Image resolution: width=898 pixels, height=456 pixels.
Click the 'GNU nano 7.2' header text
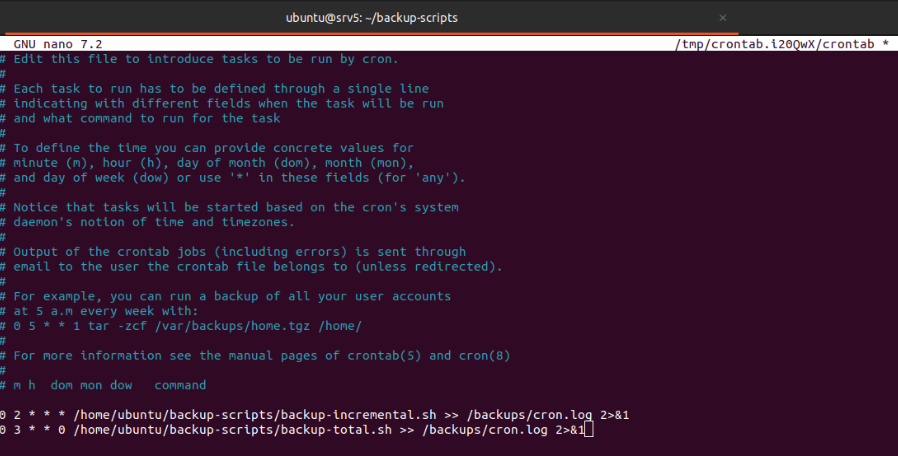[x=58, y=45]
